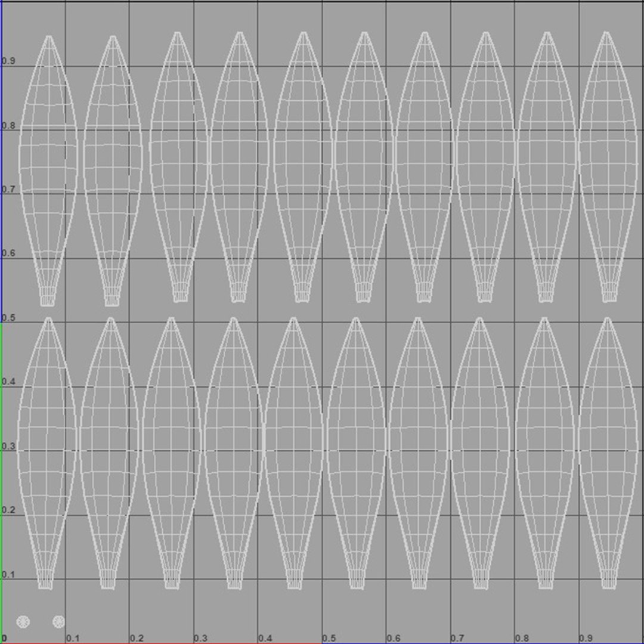Viewport: 644px width, 644px height.
Task: Click the 0.2 label on the vertical axis
Action: pos(8,510)
